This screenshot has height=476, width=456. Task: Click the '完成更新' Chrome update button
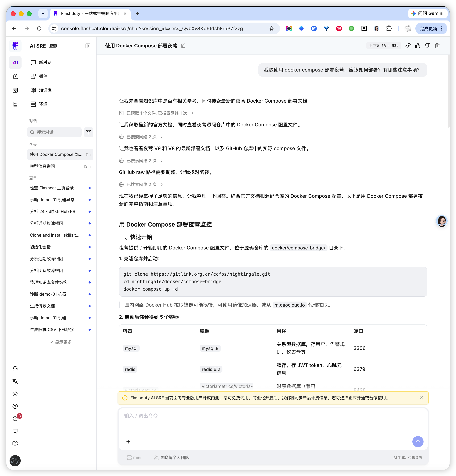click(431, 29)
